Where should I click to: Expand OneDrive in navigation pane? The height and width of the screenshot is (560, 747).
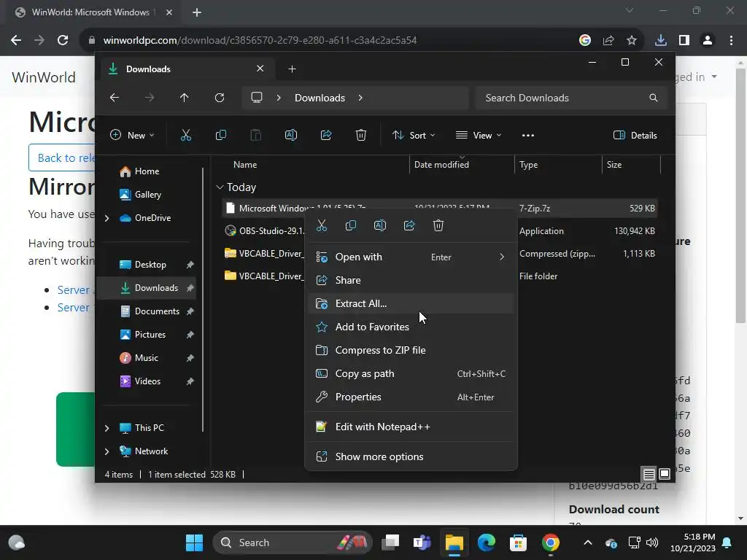click(107, 218)
